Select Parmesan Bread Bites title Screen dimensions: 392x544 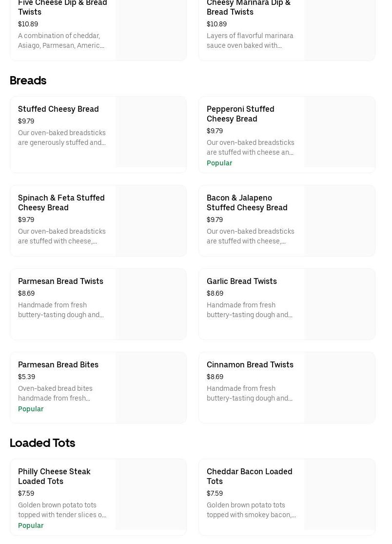pyautogui.click(x=58, y=364)
